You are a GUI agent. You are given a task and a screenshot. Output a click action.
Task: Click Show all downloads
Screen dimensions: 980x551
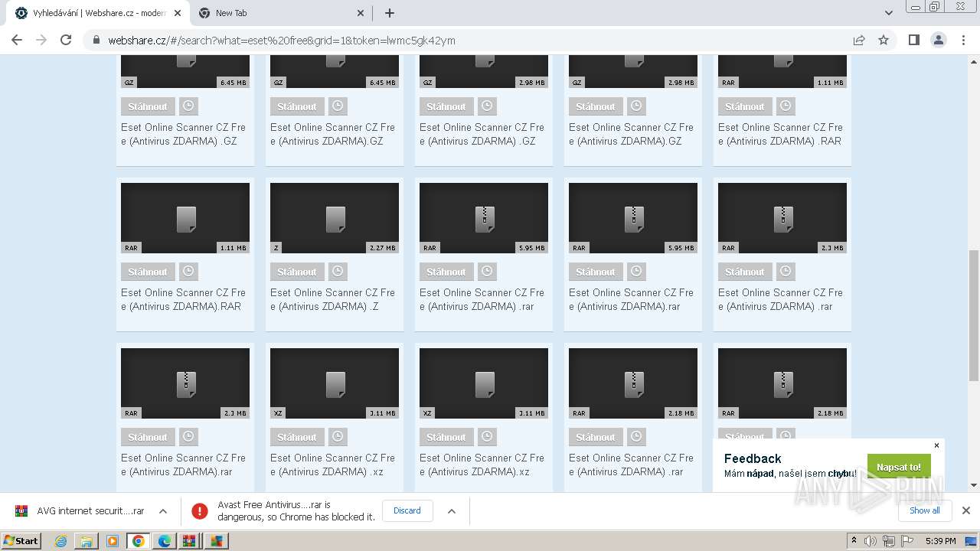point(924,510)
